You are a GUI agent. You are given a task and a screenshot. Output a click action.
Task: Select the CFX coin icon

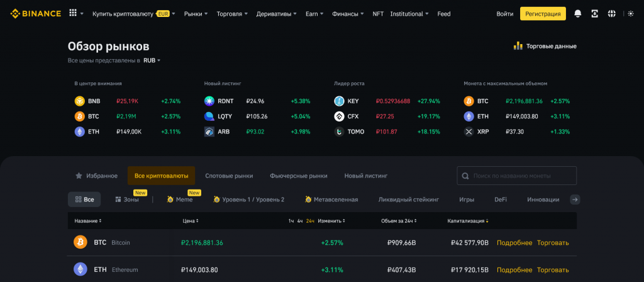click(x=339, y=116)
